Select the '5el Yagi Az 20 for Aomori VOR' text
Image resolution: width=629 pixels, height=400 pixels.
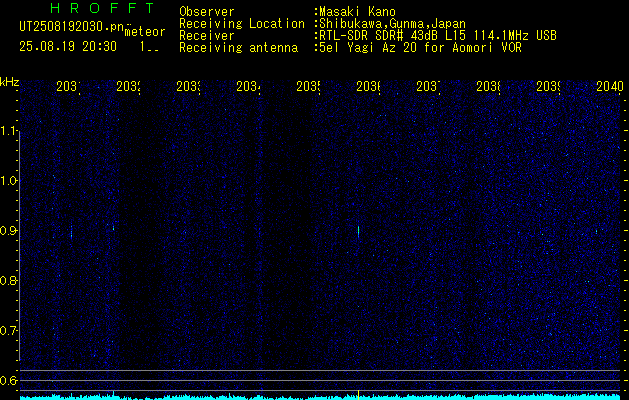click(420, 48)
